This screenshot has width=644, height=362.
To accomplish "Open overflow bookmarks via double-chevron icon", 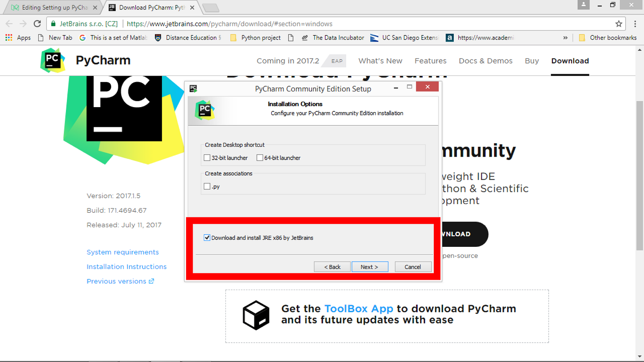I will pyautogui.click(x=565, y=37).
